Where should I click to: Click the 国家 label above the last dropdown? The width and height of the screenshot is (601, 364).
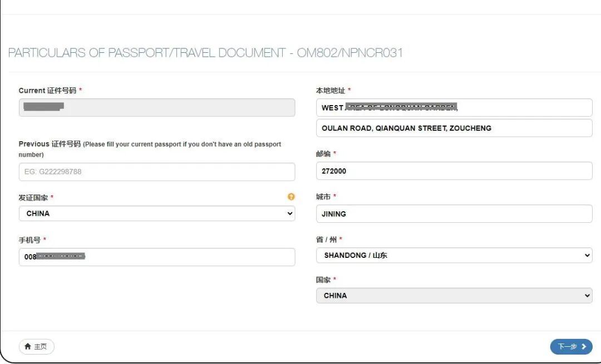(x=323, y=280)
